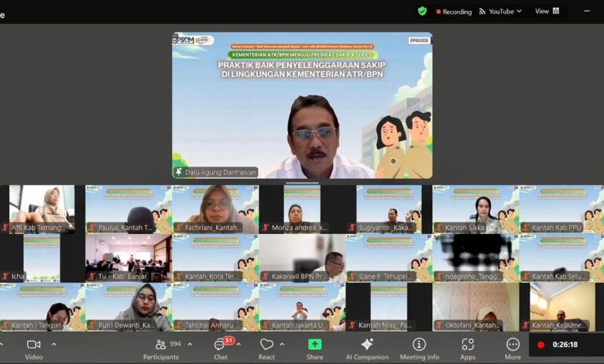Open the AI Companion

(x=366, y=348)
